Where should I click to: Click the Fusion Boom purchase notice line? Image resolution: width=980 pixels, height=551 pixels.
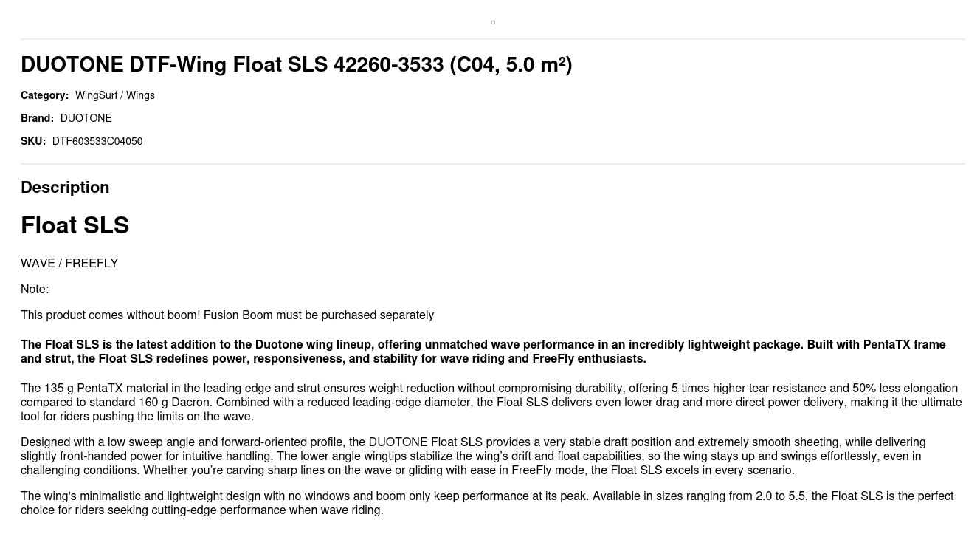click(x=227, y=315)
